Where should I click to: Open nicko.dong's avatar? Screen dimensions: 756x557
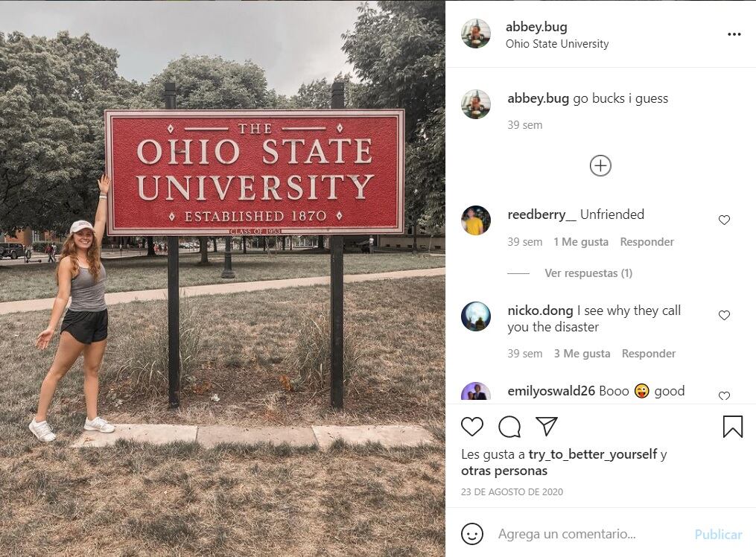tap(476, 316)
